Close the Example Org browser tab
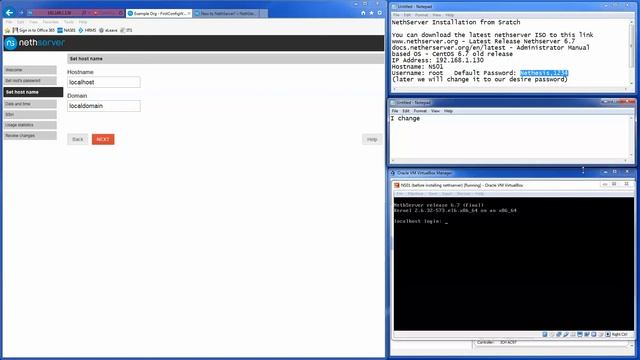The width and height of the screenshot is (640, 360). (x=189, y=13)
